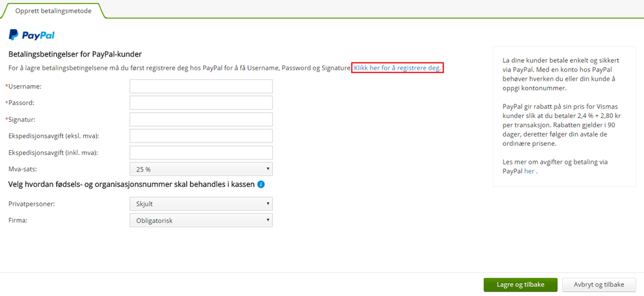The height and width of the screenshot is (296, 644).
Task: Focus the Username input field
Action: point(200,86)
